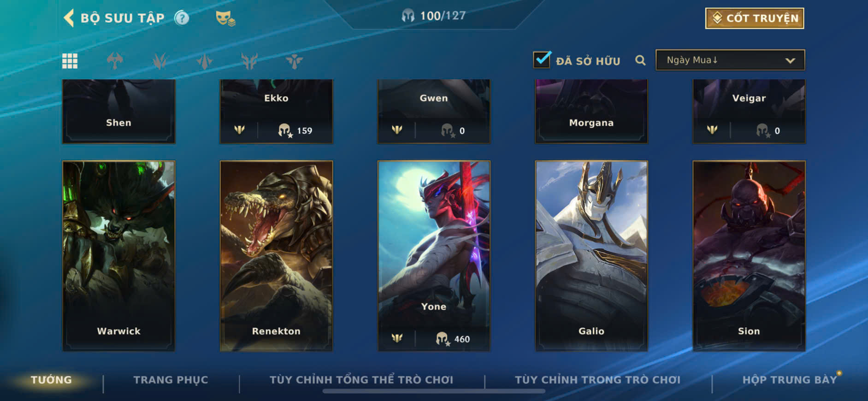
Task: Filter by the fifth role emblem icon
Action: 294,61
